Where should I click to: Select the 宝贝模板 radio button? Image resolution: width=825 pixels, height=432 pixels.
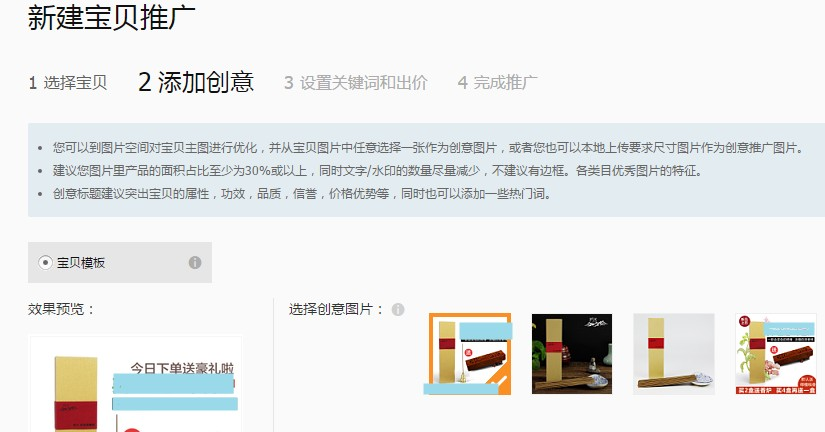click(x=45, y=262)
